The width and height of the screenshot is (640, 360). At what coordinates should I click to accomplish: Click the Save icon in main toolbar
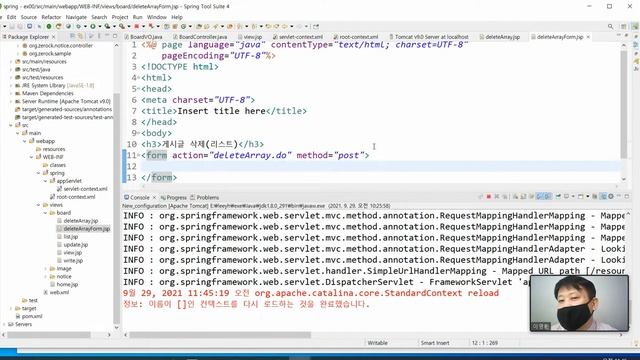coord(12,26)
